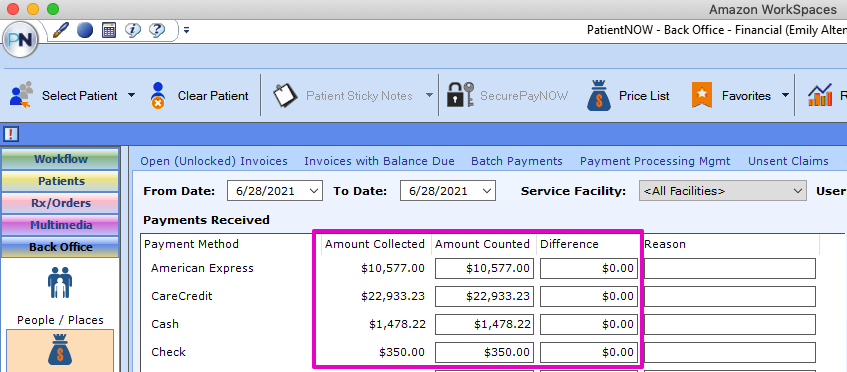Screen dimensions: 847x372
Task: Switch to Batch Payments tab
Action: 516,161
